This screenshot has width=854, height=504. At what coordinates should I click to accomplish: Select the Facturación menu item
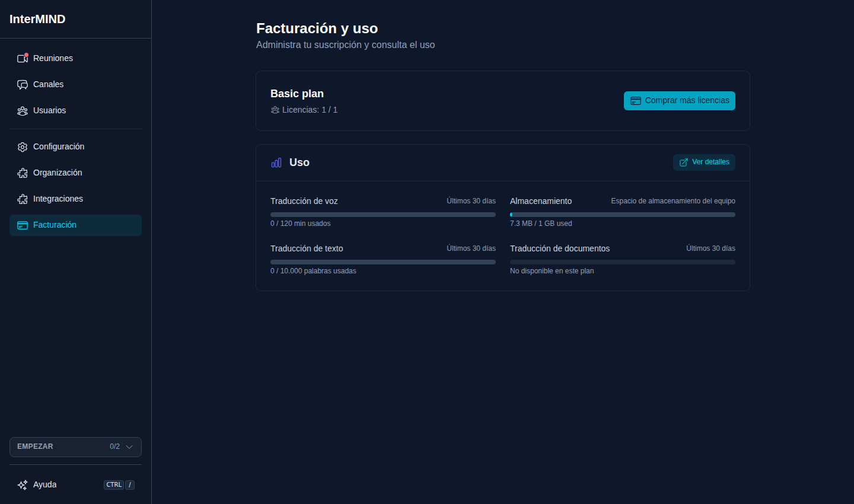[x=75, y=225]
